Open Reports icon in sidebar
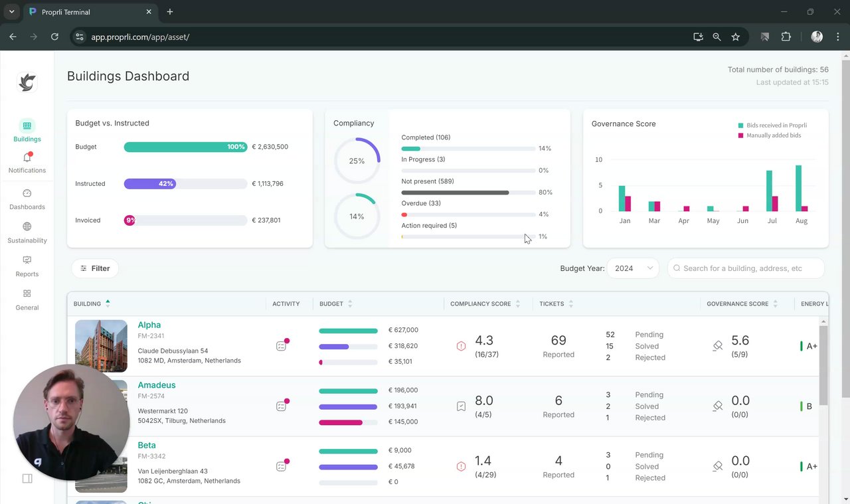The height and width of the screenshot is (504, 850). (x=27, y=260)
